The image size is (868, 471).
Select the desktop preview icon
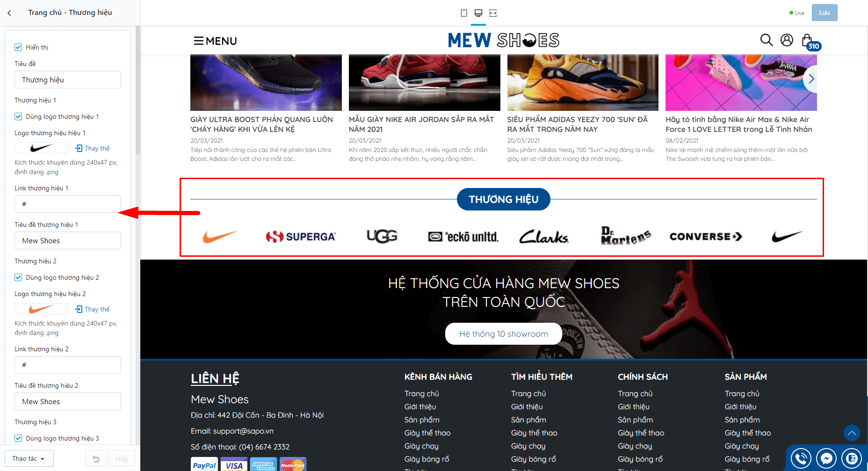[478, 13]
